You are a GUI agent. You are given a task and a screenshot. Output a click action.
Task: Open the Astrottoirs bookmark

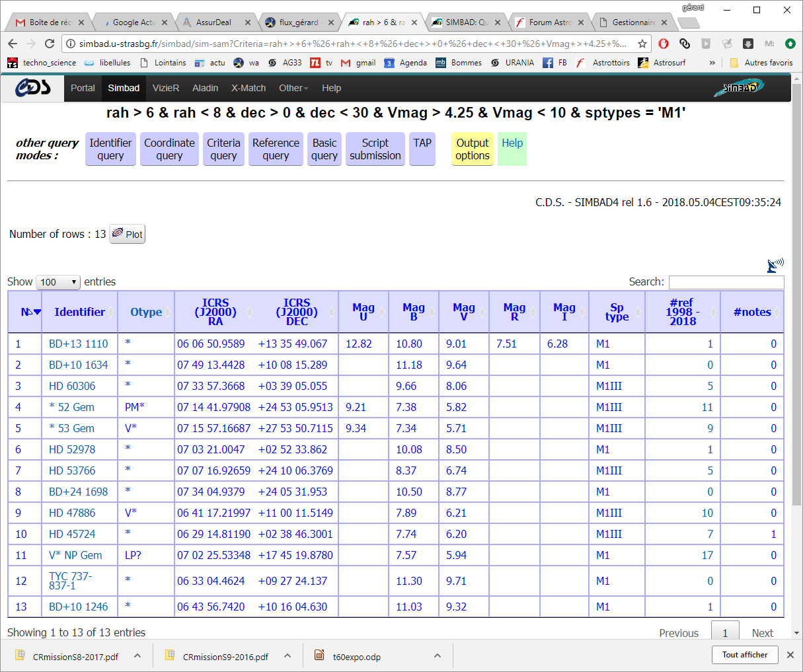(x=603, y=63)
